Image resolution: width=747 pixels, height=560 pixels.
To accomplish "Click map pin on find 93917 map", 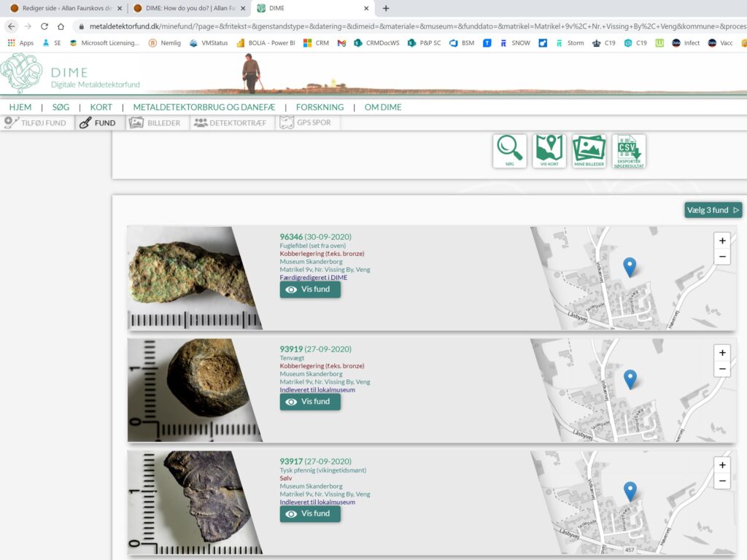I will 630,491.
